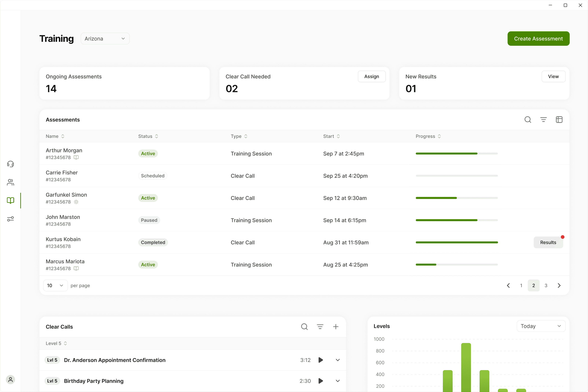The height and width of the screenshot is (392, 588).
Task: Open the 10 per page dropdown
Action: (55, 285)
